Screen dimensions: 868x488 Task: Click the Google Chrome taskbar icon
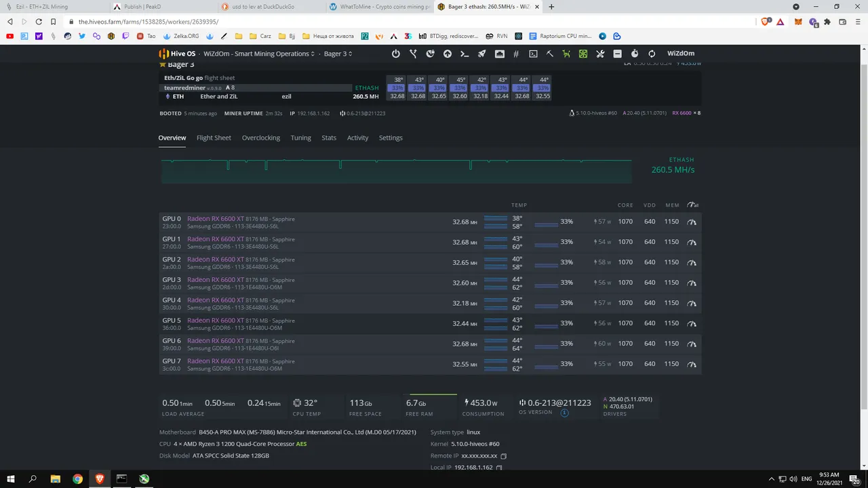(77, 479)
